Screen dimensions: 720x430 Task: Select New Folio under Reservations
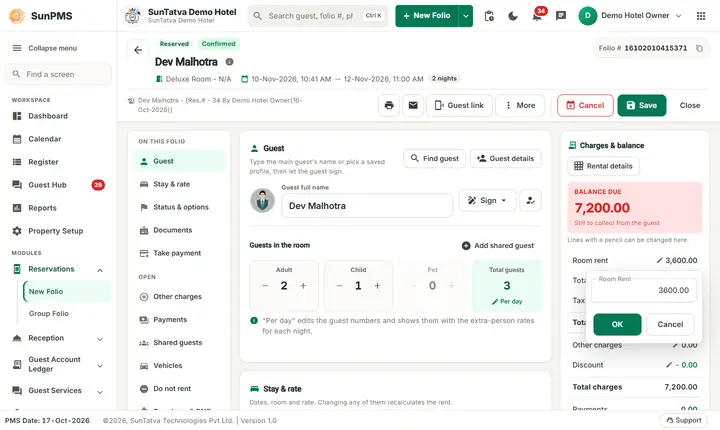point(67,292)
